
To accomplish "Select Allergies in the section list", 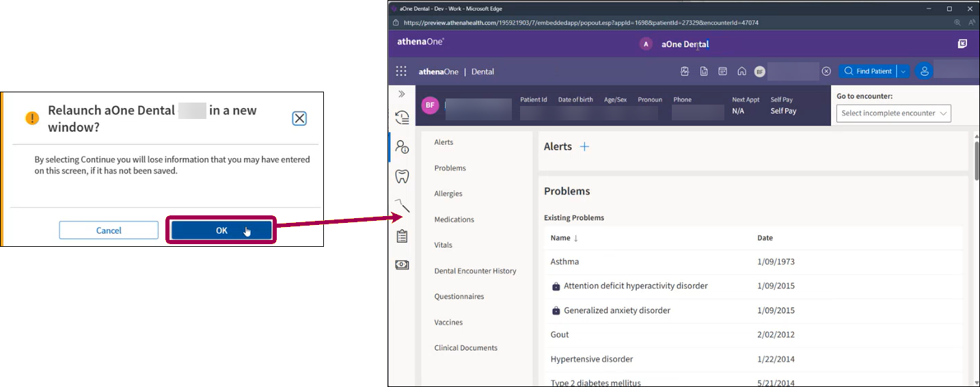I will tap(448, 193).
